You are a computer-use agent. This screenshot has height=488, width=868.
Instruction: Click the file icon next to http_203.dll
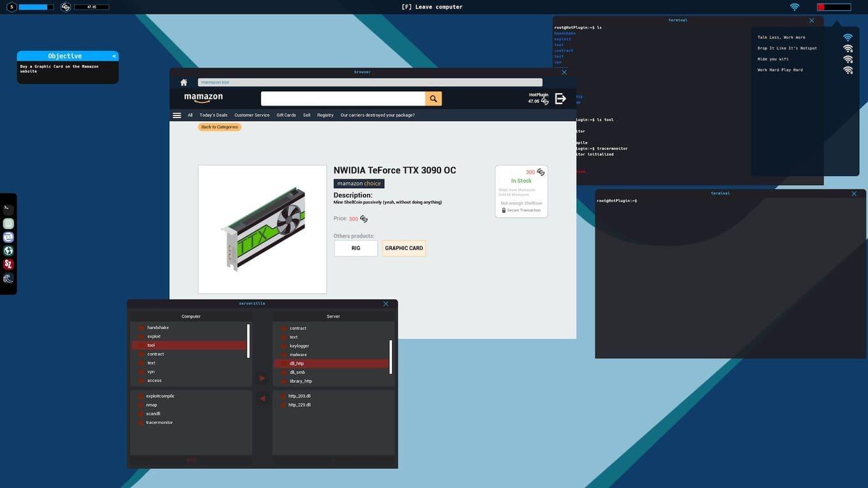283,396
